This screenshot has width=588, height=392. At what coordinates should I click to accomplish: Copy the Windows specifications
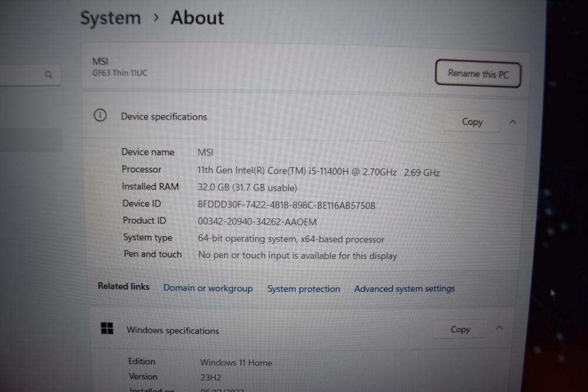tap(460, 330)
